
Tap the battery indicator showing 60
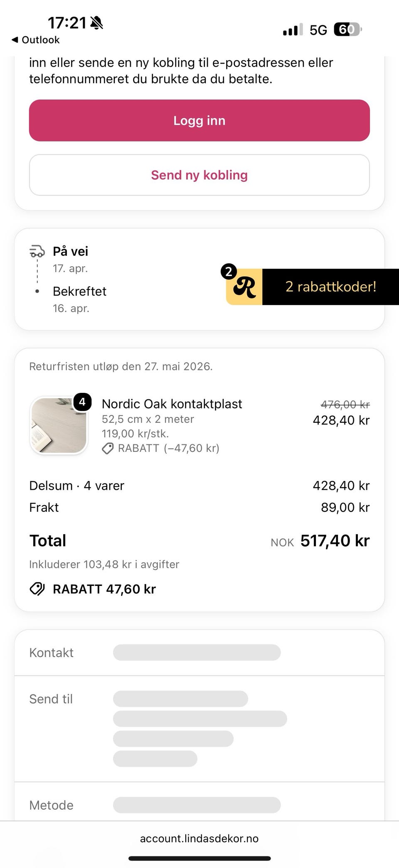(348, 30)
